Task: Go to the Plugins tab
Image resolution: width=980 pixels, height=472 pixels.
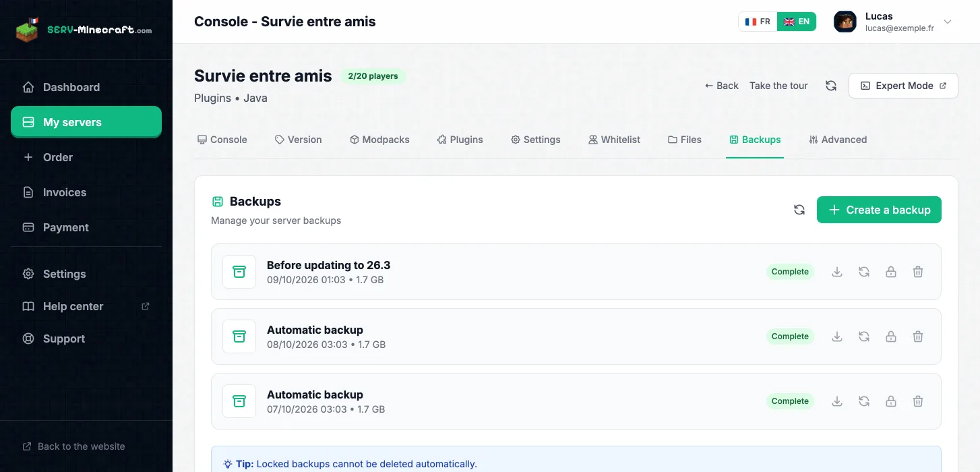Action: [460, 140]
